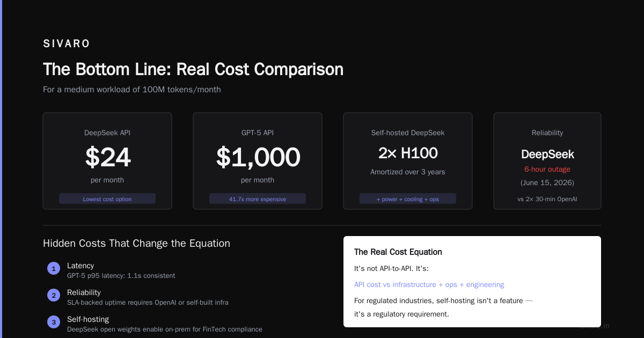Image resolution: width=644 pixels, height=338 pixels.
Task: Click the Latency item title
Action: pyautogui.click(x=80, y=266)
